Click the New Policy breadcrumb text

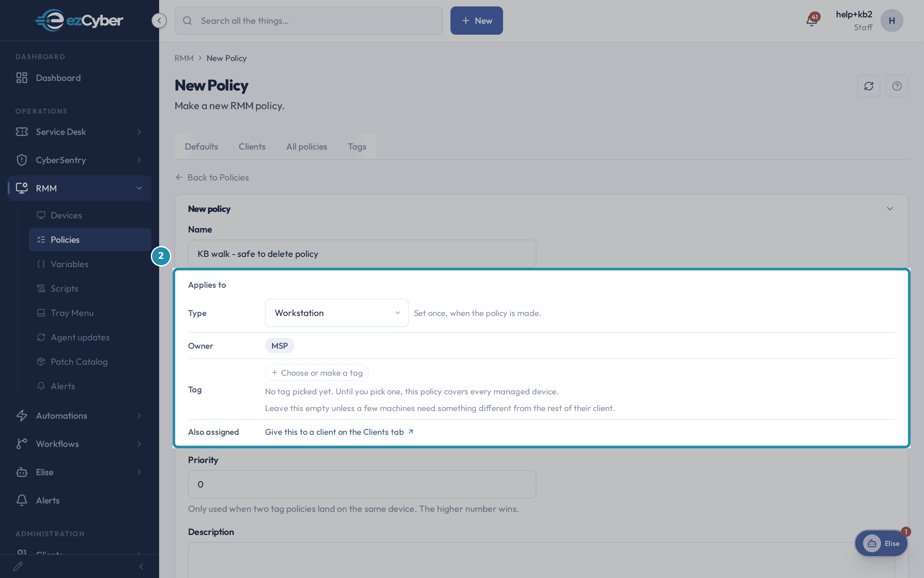coord(227,58)
